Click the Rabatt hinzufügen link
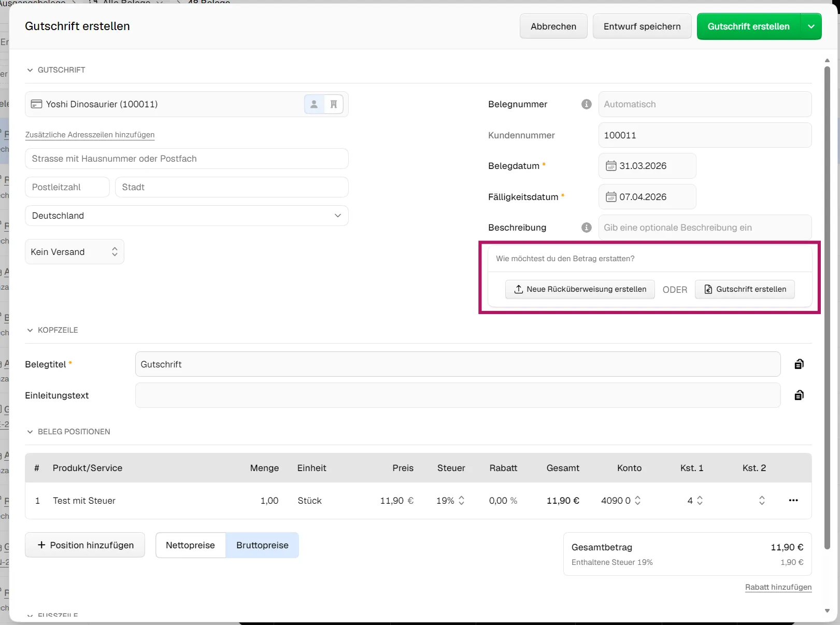This screenshot has width=840, height=625. tap(778, 587)
